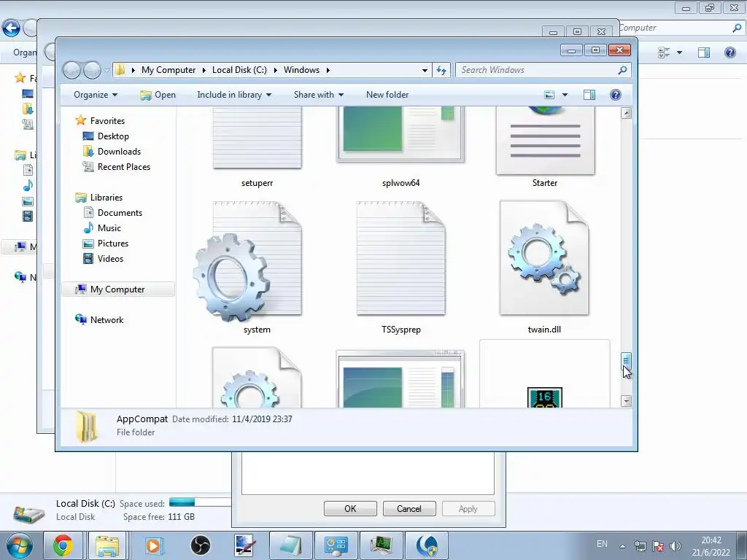The height and width of the screenshot is (560, 747).
Task: Open view options dropdown in rear Computer window
Action: click(679, 52)
